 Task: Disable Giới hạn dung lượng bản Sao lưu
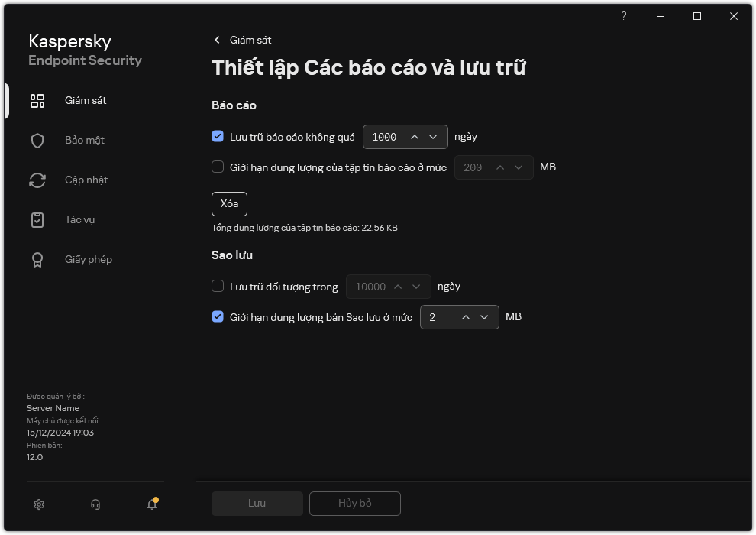coord(218,317)
